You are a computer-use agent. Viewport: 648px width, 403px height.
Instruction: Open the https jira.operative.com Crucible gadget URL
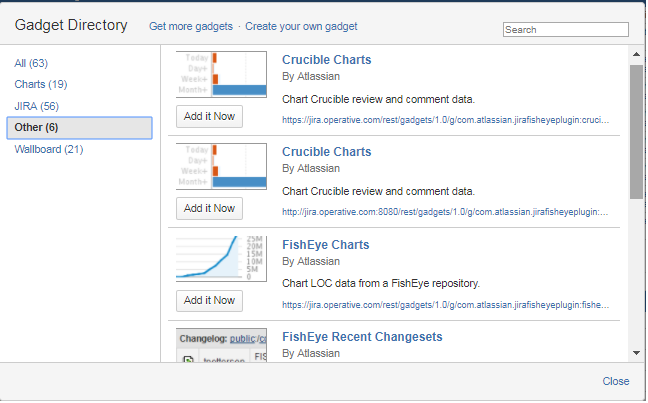pyautogui.click(x=446, y=120)
